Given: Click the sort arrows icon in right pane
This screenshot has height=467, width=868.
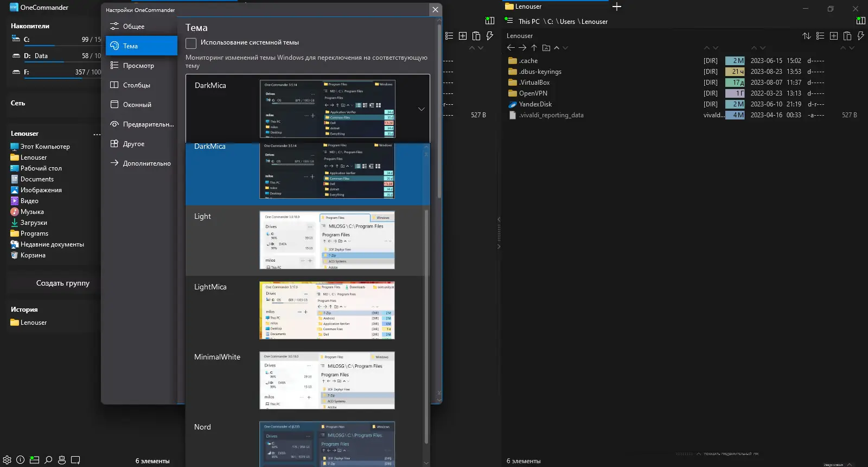Looking at the screenshot, I should pyautogui.click(x=807, y=36).
